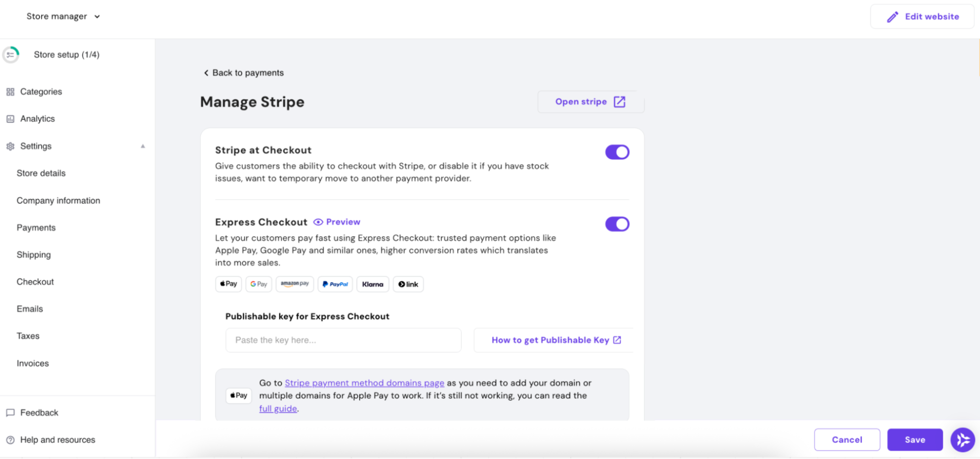Open the purple assistant button at bottom right
980x459 pixels.
point(962,439)
